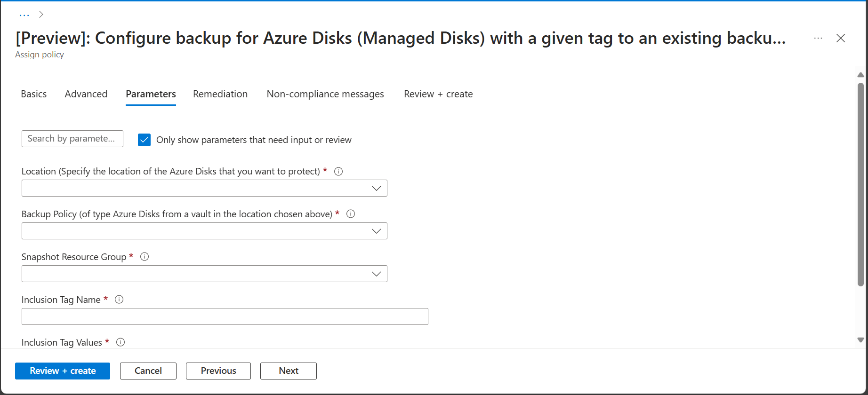Click the breadcrumb ellipsis at top left

(24, 15)
